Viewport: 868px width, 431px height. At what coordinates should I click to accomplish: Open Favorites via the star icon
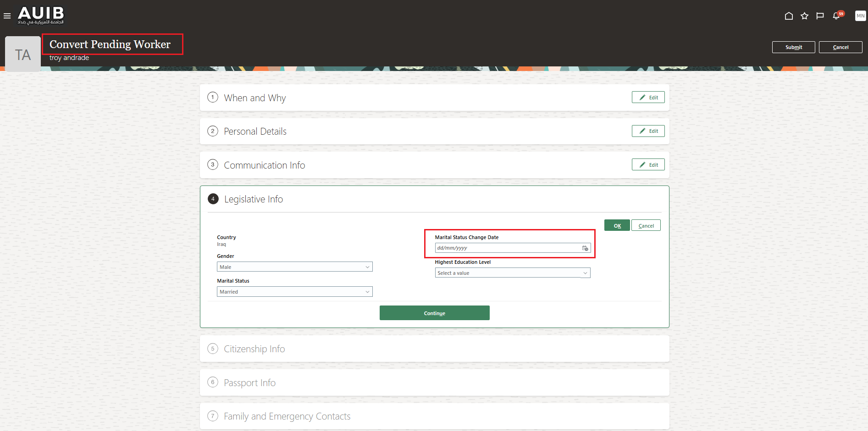coord(804,16)
